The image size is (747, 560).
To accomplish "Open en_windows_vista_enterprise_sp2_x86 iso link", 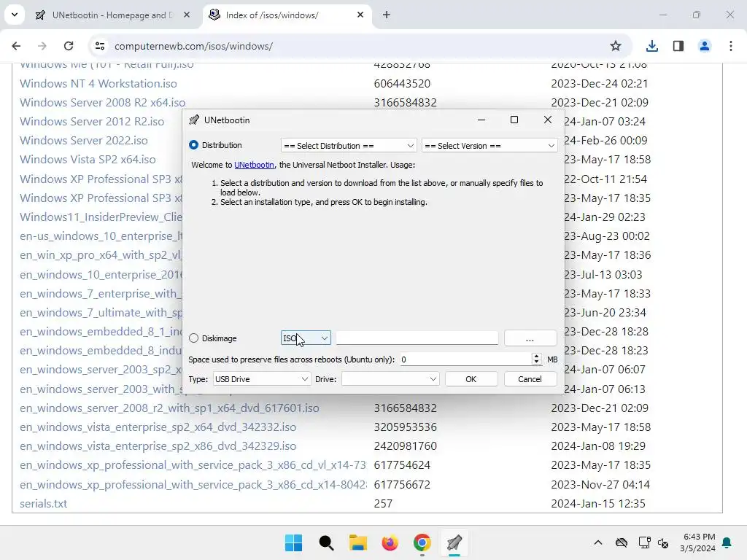I will pos(158,446).
